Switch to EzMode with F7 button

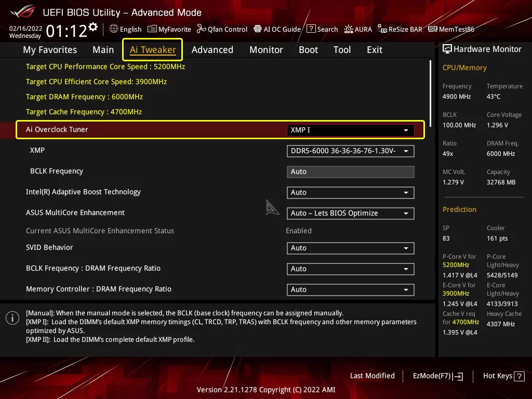pos(437,376)
